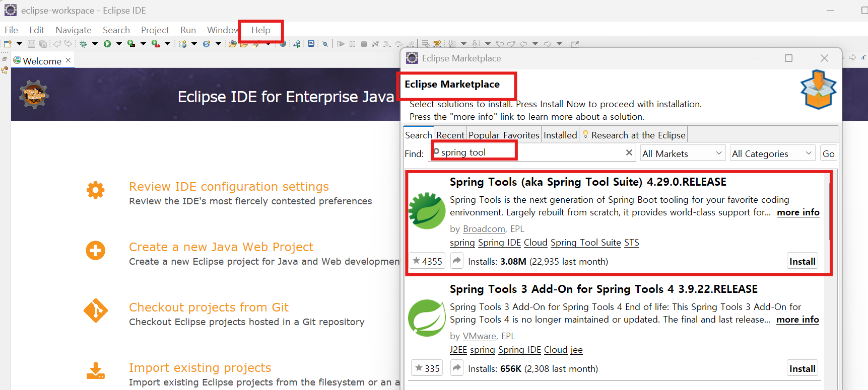868x390 pixels.
Task: Click the VMware author link
Action: coord(479,336)
